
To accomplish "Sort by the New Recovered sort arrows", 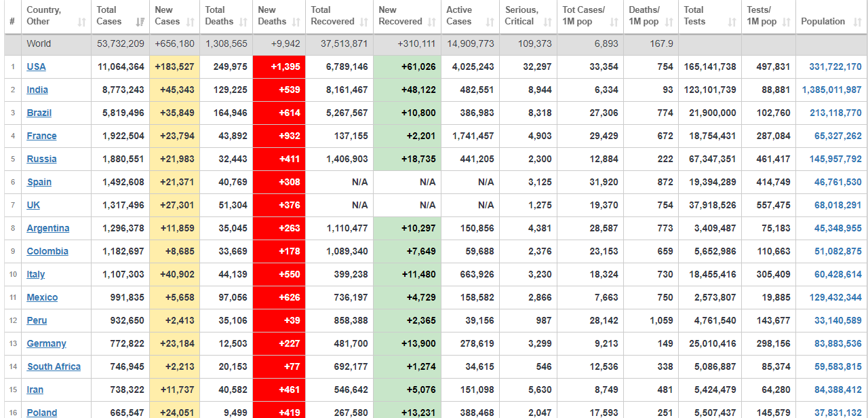I will (432, 22).
